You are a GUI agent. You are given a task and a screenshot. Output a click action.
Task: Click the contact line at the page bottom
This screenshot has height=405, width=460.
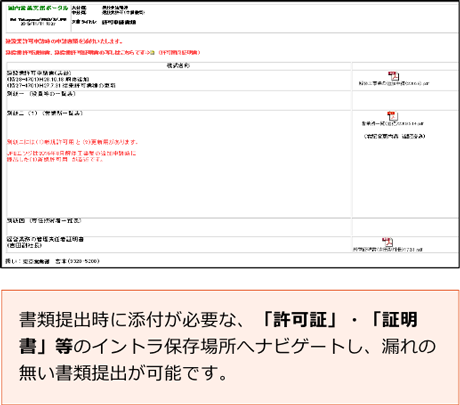click(52, 261)
